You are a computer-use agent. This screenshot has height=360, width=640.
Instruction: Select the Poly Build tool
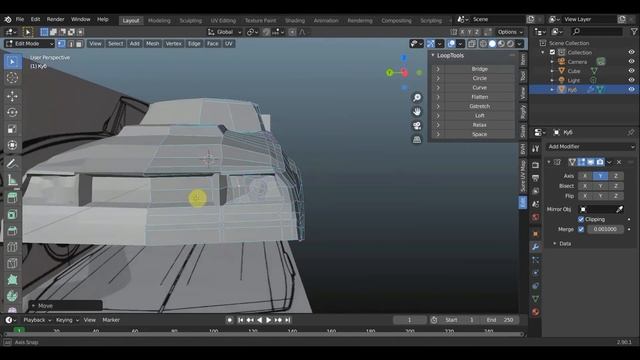12,280
